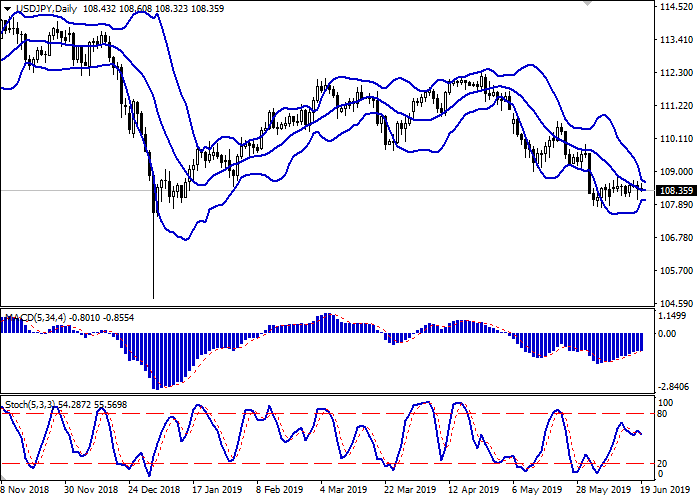This screenshot has width=700, height=500.
Task: Select the Stoch(5,3,3) indicator label
Action: tap(30, 403)
